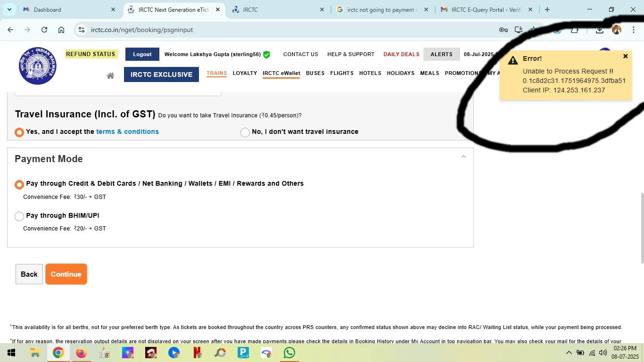Open Firefox from the taskbar
Screen dimensions: 644x362
81,353
